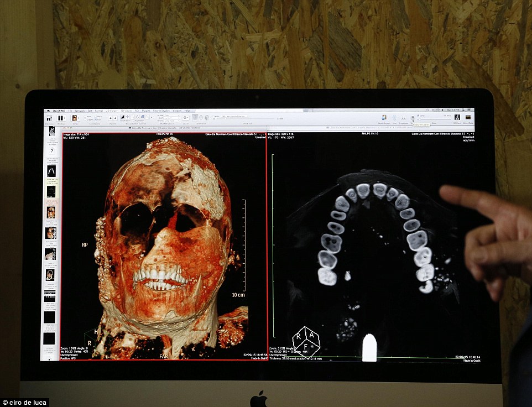Open the Thick Slab projection mode dropdown
This screenshot has width=532, height=407.
point(235,116)
